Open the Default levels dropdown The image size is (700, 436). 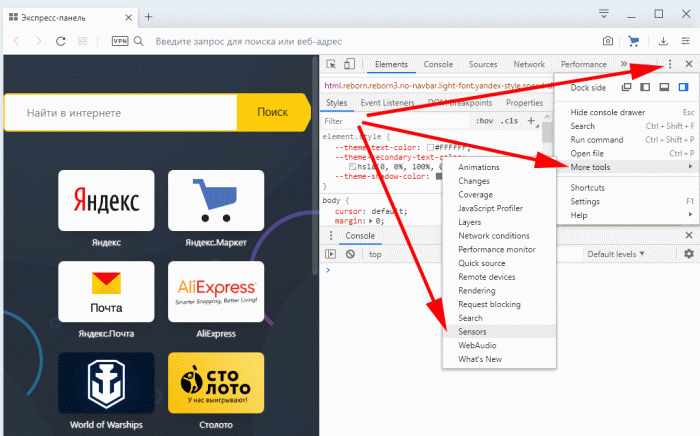click(616, 254)
